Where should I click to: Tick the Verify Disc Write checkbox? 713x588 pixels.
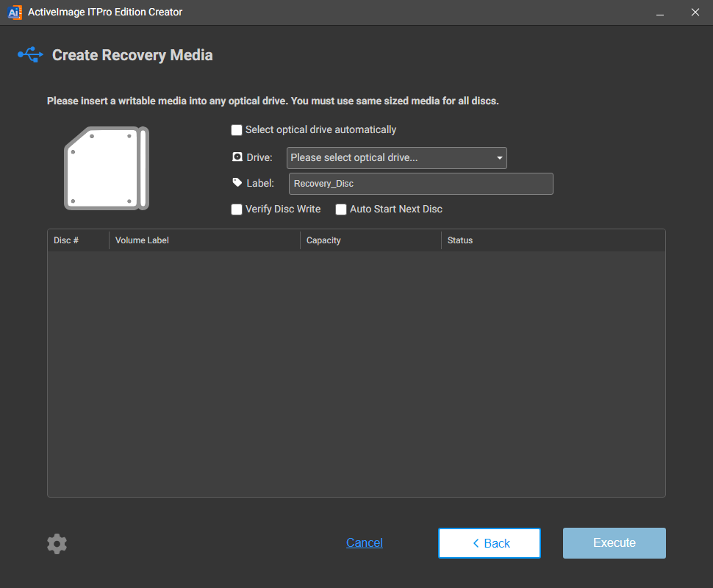click(x=237, y=209)
